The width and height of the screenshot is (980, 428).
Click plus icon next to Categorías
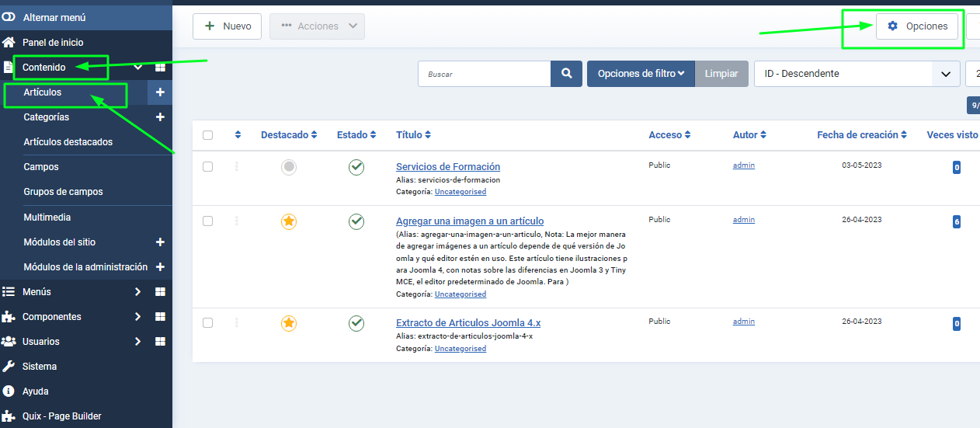[x=160, y=117]
